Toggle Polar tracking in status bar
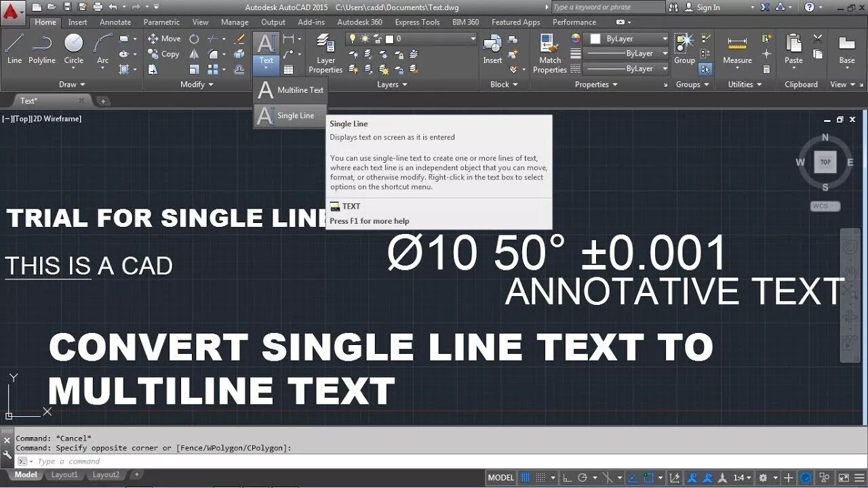Image resolution: width=868 pixels, height=488 pixels. click(583, 478)
